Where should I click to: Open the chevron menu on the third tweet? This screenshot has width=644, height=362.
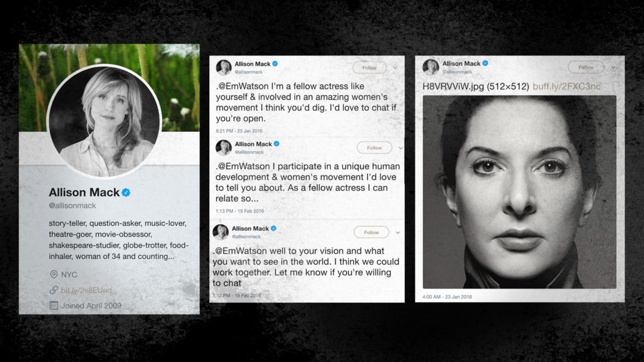(x=397, y=232)
